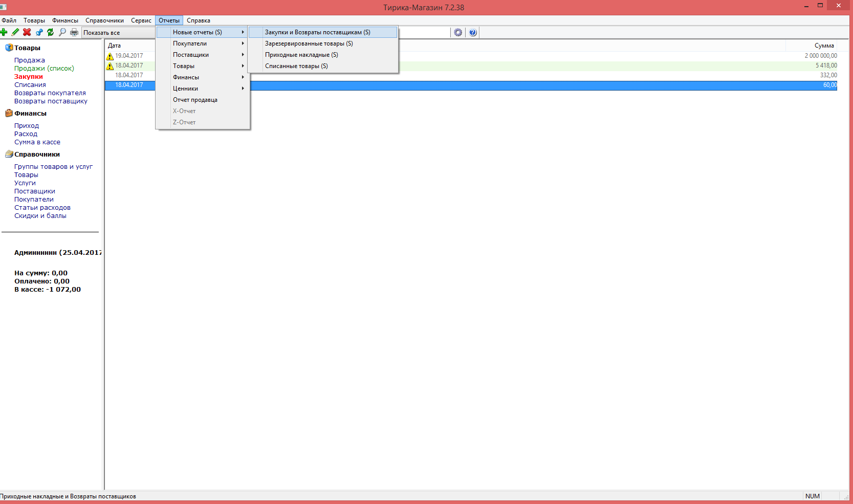Open the Покупатели link in the sidebar
The height and width of the screenshot is (504, 853).
(34, 200)
